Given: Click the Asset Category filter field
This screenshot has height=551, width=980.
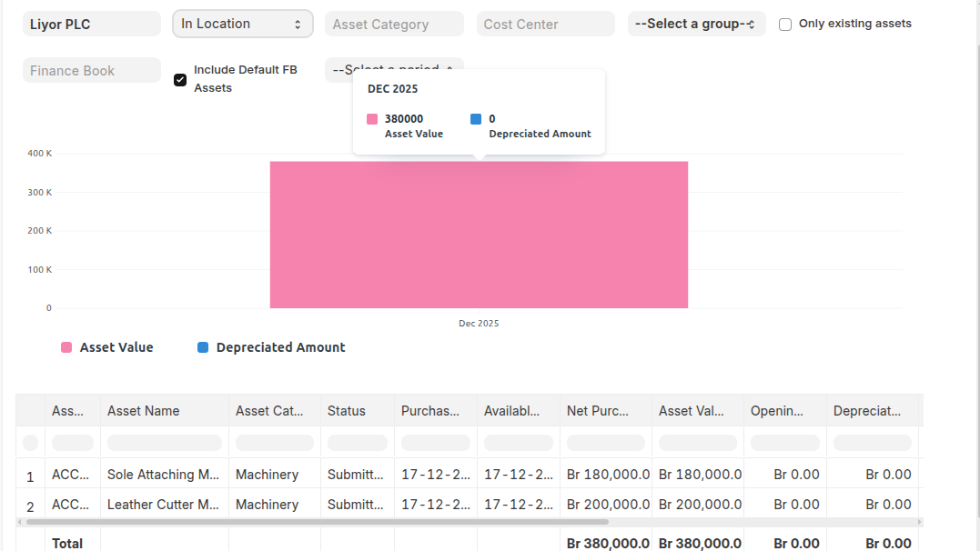Looking at the screenshot, I should click(394, 24).
